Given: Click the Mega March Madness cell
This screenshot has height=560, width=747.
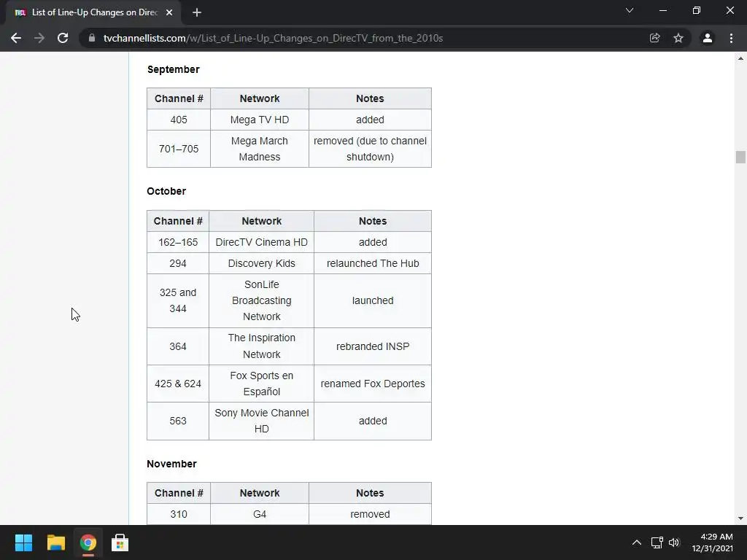Looking at the screenshot, I should coord(260,149).
